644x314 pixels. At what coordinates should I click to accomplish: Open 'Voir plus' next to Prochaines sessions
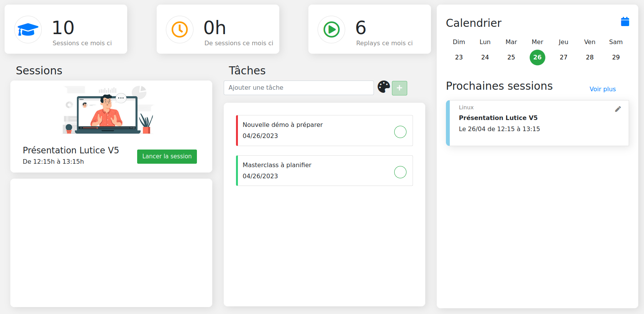tap(603, 89)
